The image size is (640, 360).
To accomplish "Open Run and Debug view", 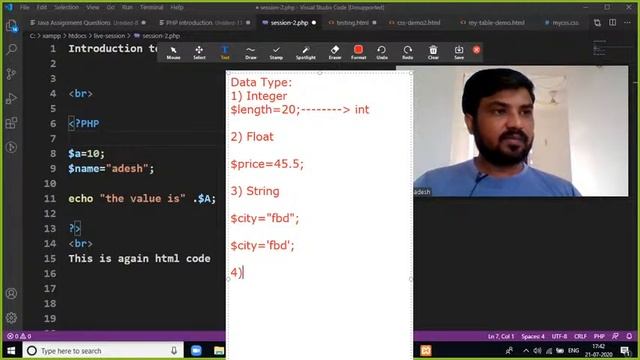I will point(12,98).
